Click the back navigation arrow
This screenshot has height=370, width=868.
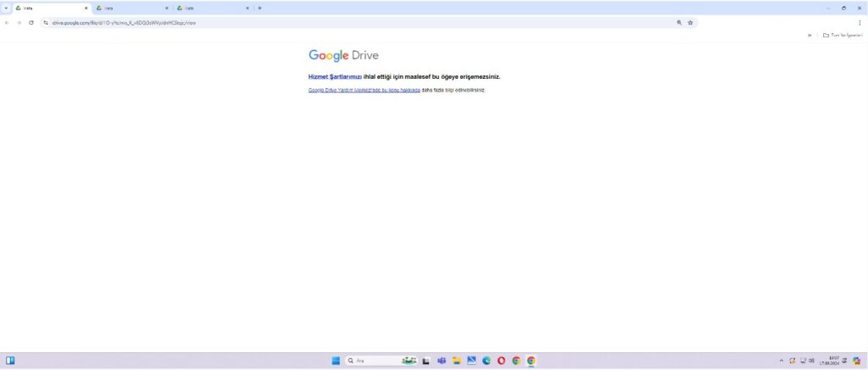pyautogui.click(x=8, y=23)
